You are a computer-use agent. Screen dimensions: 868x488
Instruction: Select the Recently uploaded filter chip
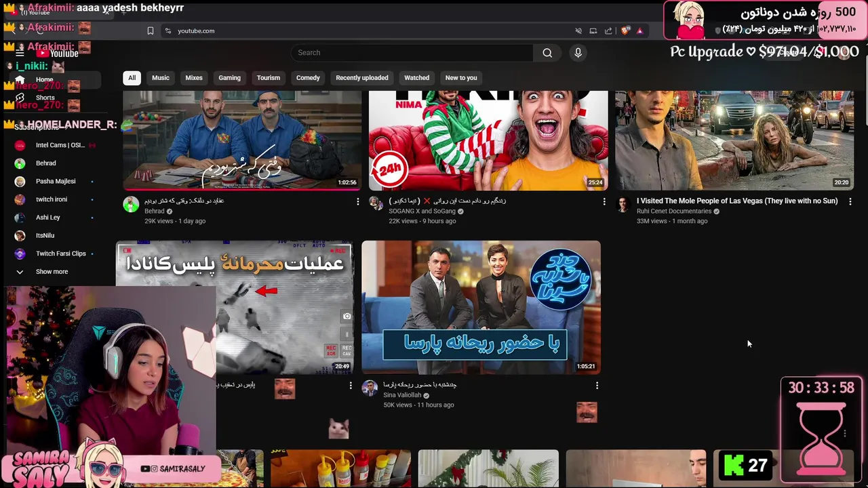362,77
